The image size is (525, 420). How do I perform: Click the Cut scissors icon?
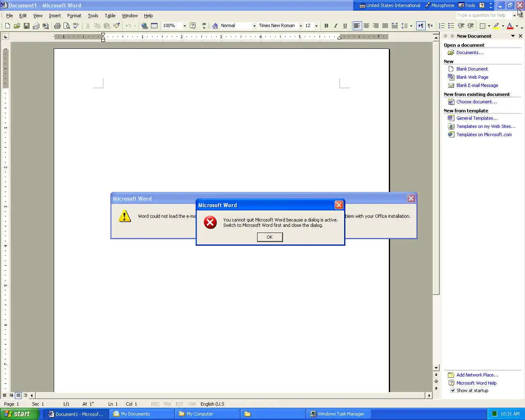tap(88, 26)
